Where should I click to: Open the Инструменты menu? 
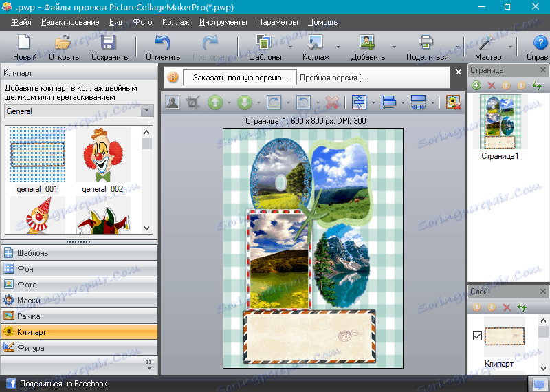coord(223,22)
